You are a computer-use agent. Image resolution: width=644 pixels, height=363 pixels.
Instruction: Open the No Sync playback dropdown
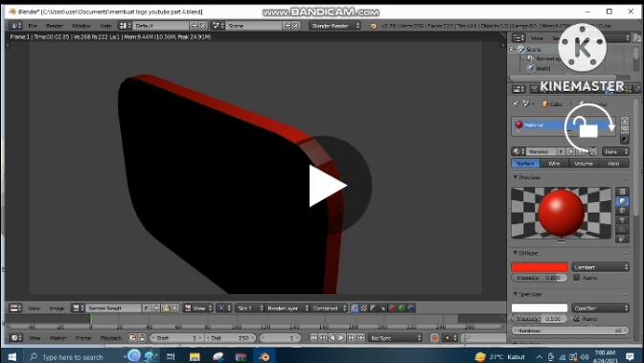coord(395,338)
